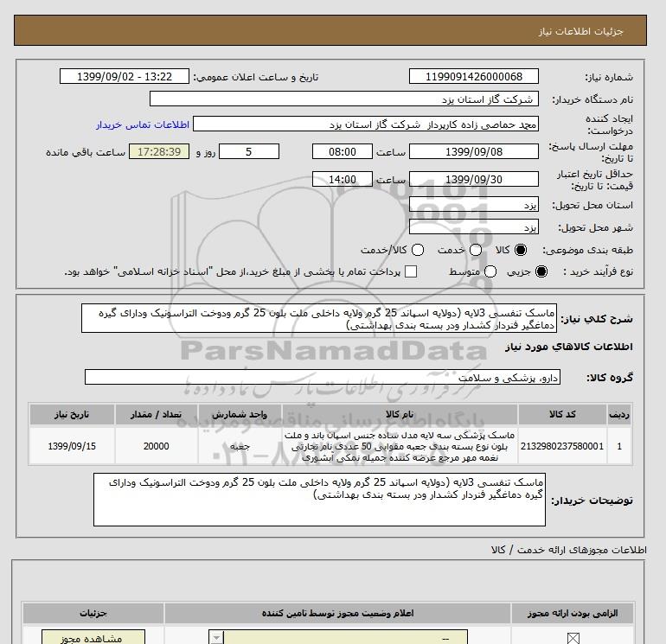Toggle the Islamic treasury payment checkbox
Image resolution: width=666 pixels, height=644 pixels.
(411, 271)
